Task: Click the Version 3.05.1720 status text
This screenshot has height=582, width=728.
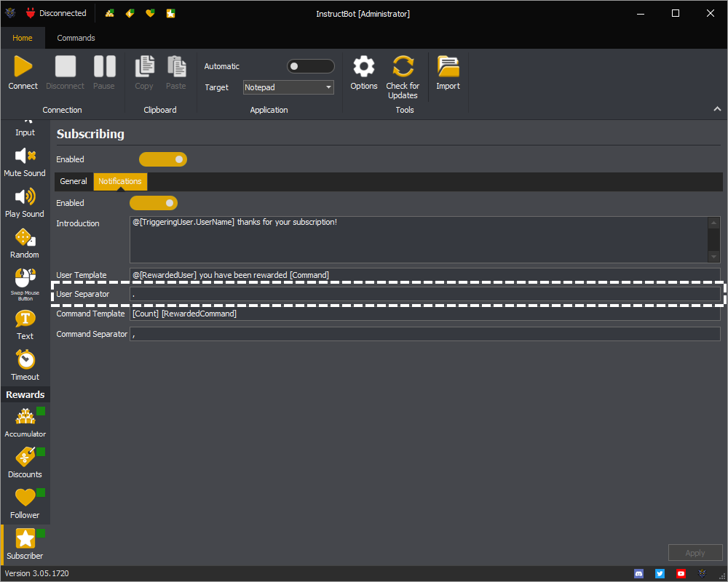Action: pos(36,574)
